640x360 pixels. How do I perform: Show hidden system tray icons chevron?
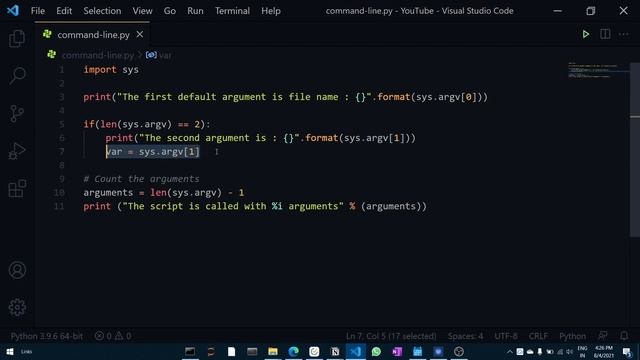pos(509,351)
